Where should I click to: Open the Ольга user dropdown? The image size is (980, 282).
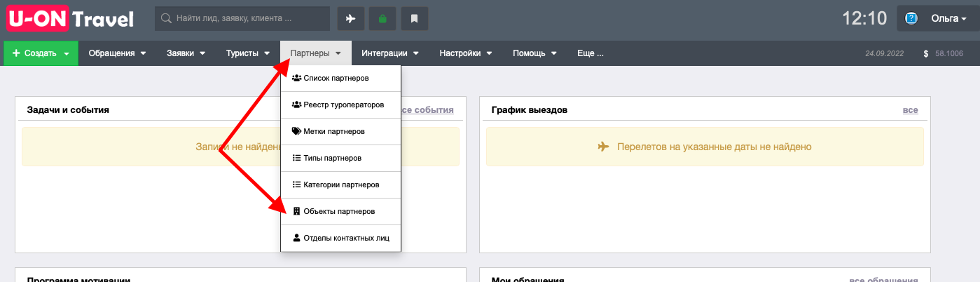[948, 19]
